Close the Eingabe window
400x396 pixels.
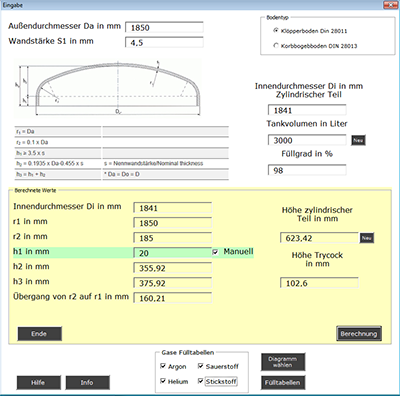[x=391, y=5]
